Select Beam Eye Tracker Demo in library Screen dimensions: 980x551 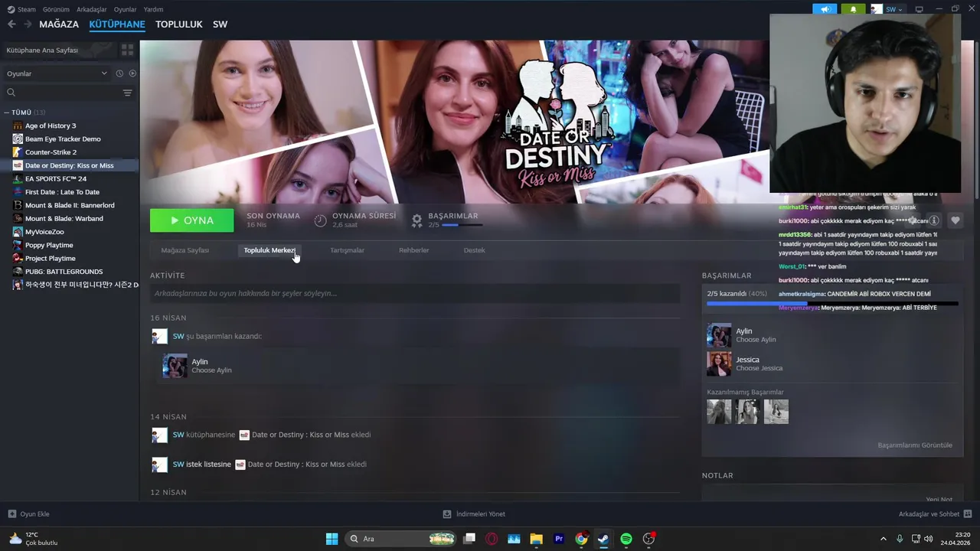point(63,139)
